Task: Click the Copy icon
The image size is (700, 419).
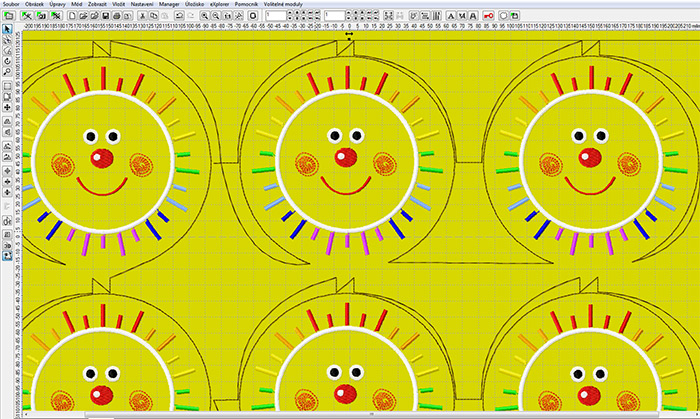Action: pos(154,16)
